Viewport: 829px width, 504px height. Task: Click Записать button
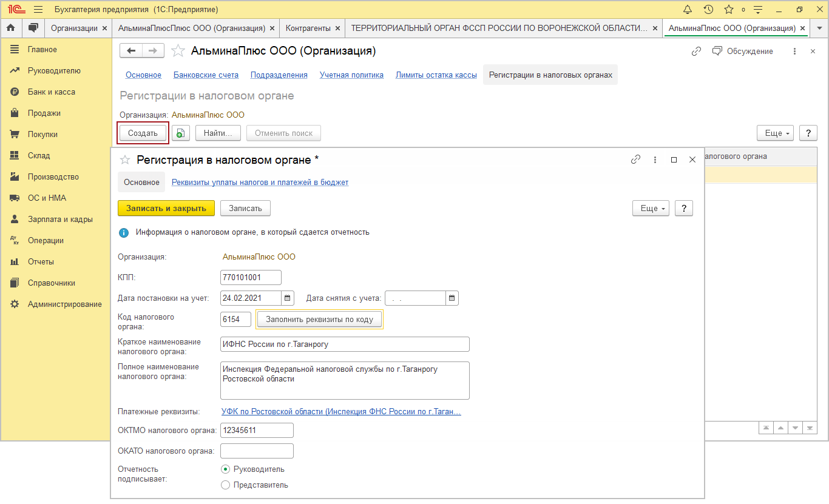point(245,208)
